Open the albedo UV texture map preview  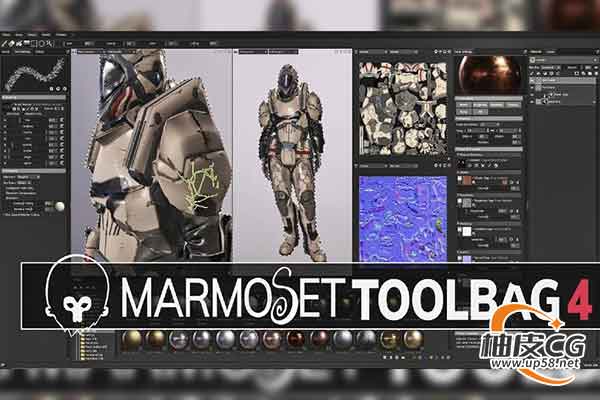(403, 108)
